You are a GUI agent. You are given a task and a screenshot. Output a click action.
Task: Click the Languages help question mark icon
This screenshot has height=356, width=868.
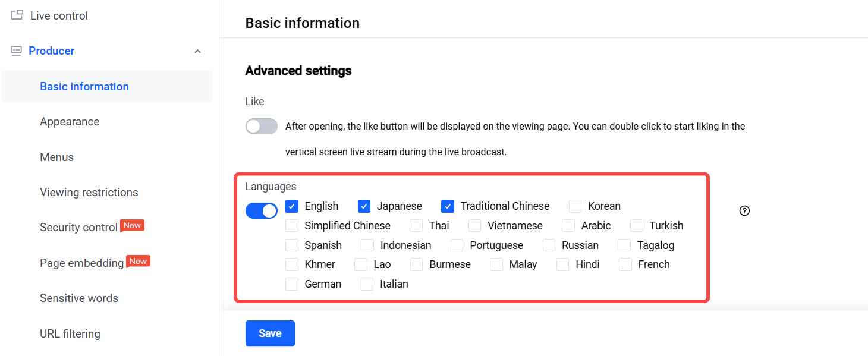(x=744, y=210)
